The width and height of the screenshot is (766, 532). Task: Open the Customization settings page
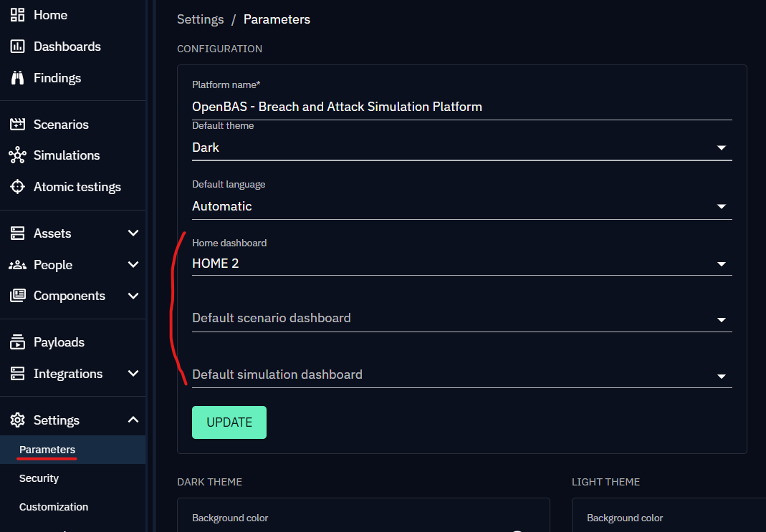coord(54,507)
